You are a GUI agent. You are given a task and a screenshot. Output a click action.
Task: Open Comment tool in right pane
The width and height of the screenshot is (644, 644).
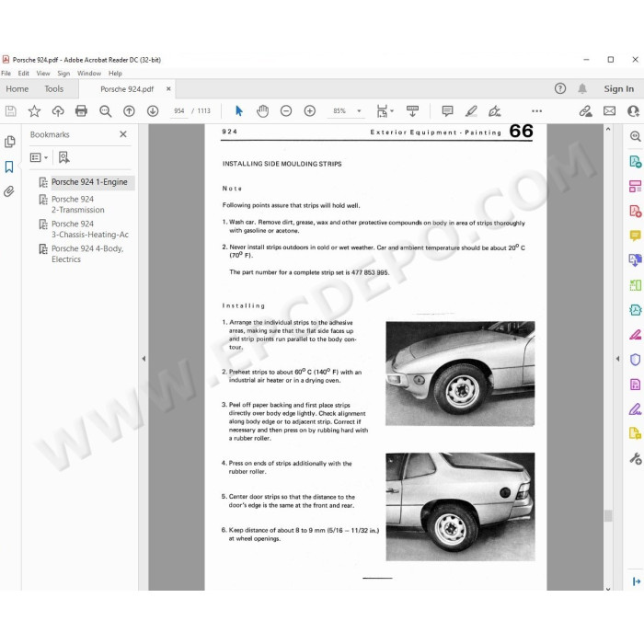(636, 236)
